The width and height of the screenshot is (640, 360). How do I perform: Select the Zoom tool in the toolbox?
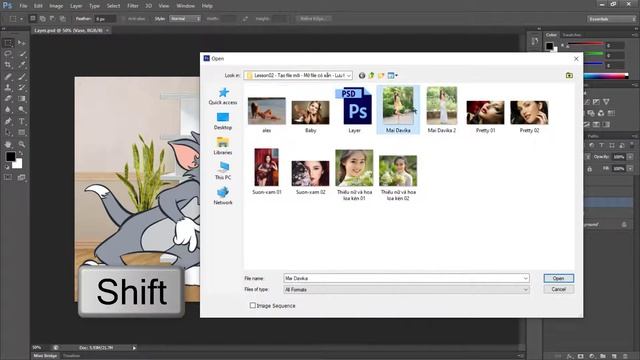click(x=22, y=144)
